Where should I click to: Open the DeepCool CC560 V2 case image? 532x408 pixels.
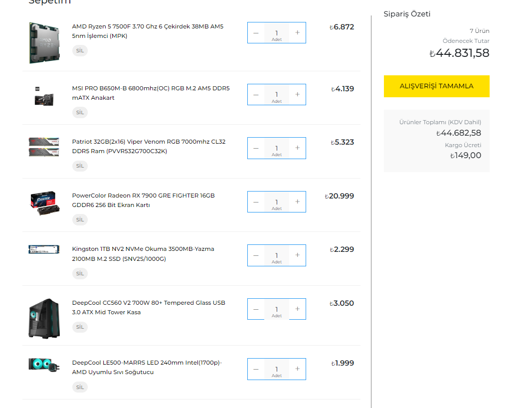click(44, 318)
